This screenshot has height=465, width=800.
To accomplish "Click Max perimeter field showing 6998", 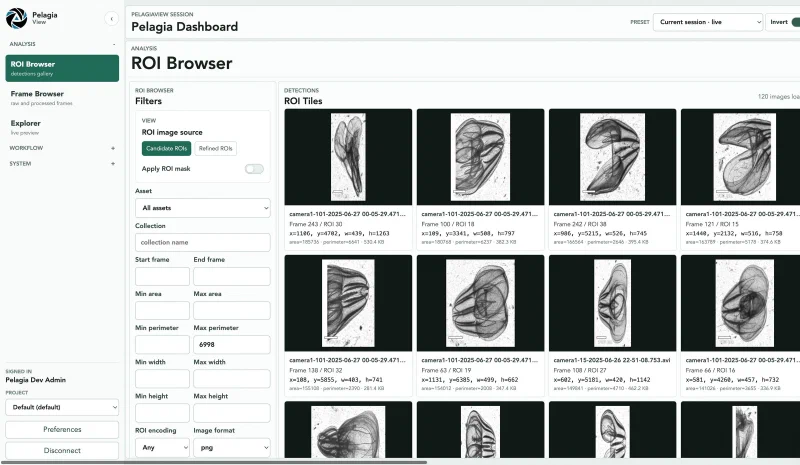I will coord(232,345).
